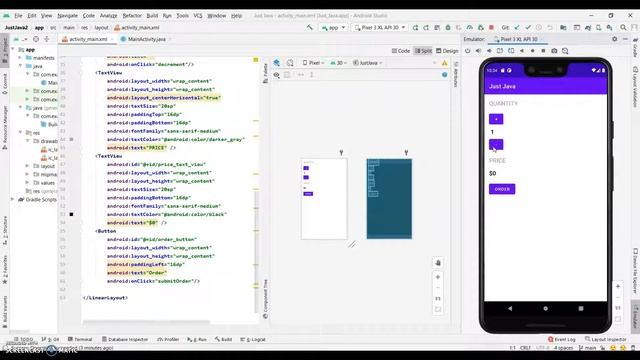Toggle the Commit tool window sidebar button

pos(4,83)
